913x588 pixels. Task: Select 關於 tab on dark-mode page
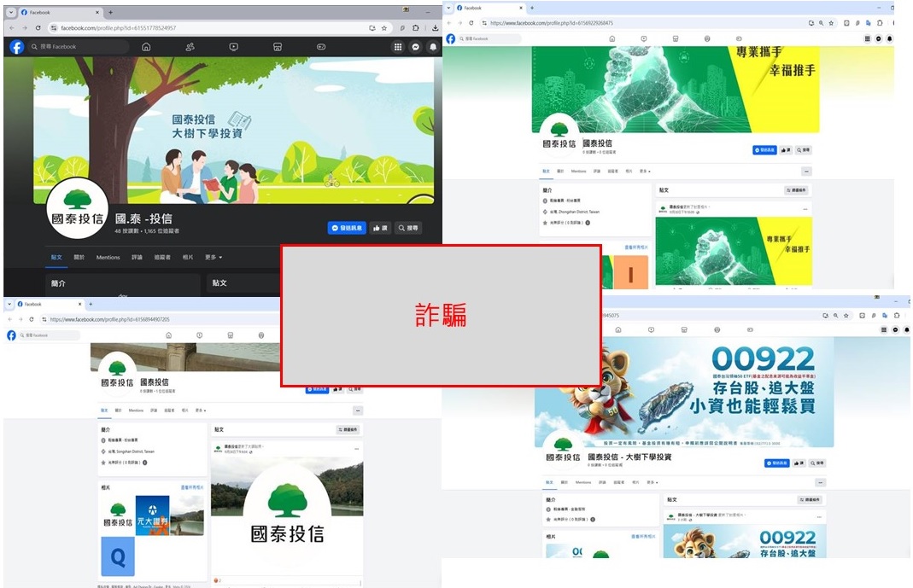79,257
